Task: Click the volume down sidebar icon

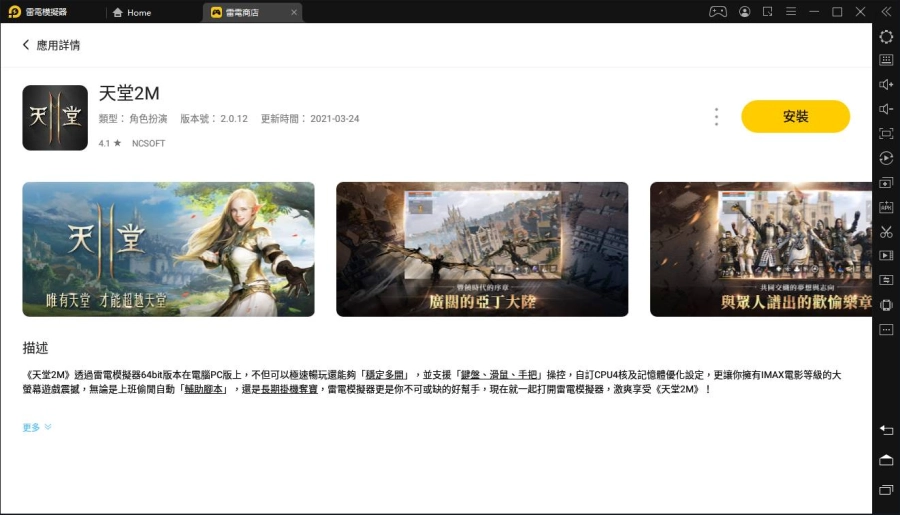Action: click(x=886, y=109)
